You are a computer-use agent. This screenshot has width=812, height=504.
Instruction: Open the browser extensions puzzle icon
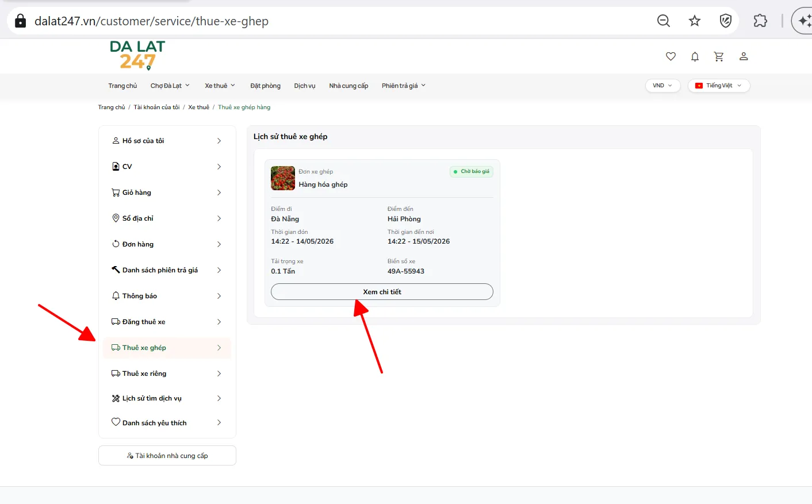(x=760, y=21)
